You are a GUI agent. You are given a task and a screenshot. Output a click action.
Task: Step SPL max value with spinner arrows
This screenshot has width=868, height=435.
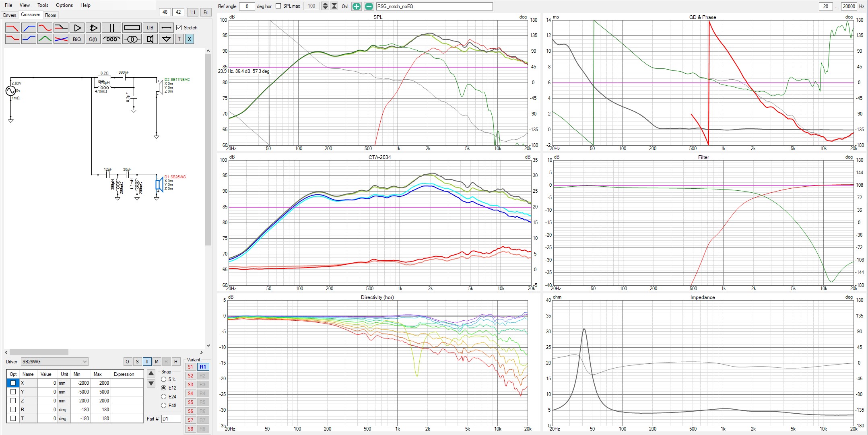325,6
